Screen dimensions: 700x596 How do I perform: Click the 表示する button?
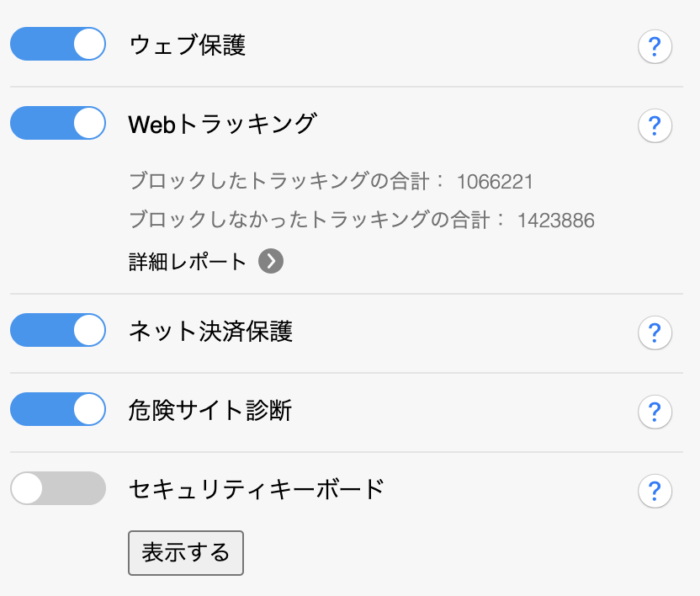pyautogui.click(x=186, y=553)
